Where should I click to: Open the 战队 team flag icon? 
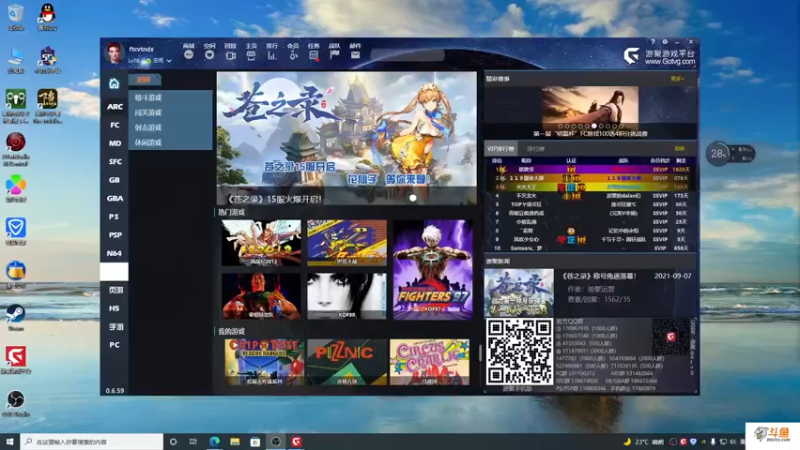[x=335, y=55]
